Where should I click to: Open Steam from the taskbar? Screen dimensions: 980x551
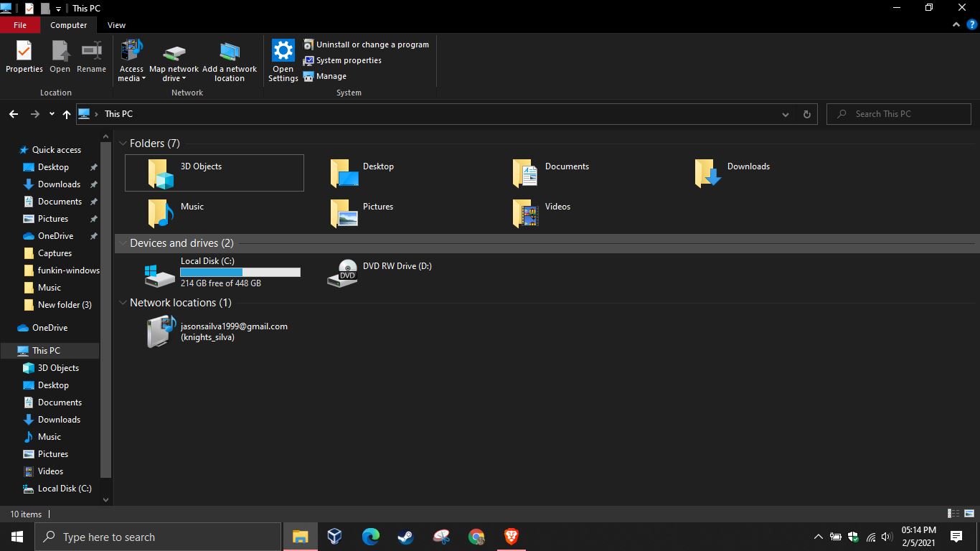tap(405, 537)
